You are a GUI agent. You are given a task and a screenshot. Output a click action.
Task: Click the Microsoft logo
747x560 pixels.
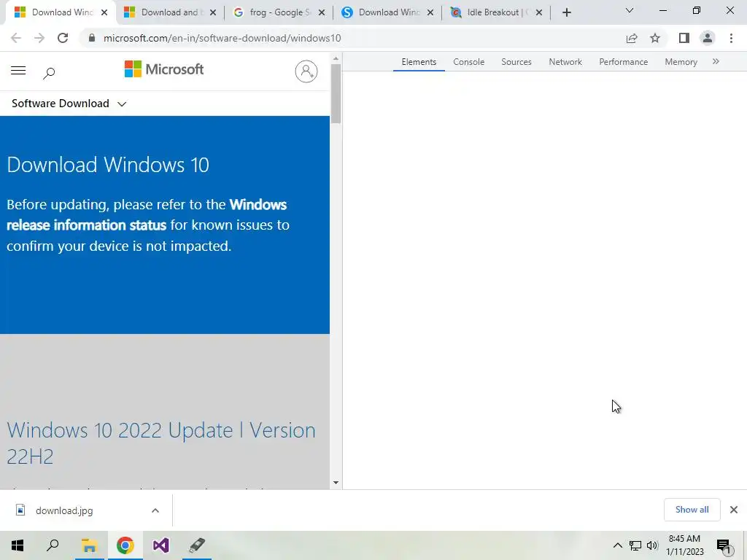coord(164,69)
